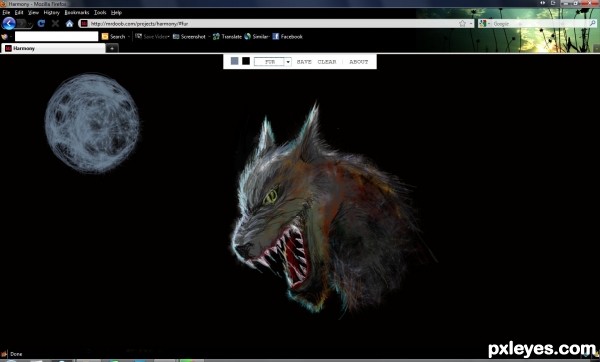This screenshot has height=362, width=600.
Task: Reload the page with the refresh icon
Action: coord(41,23)
